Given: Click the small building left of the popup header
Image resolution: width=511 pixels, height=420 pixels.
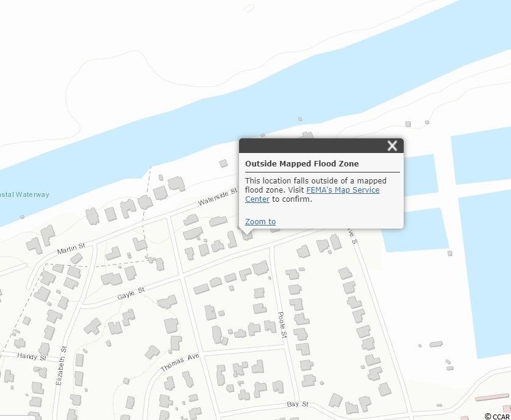Looking at the screenshot, I should [223, 163].
